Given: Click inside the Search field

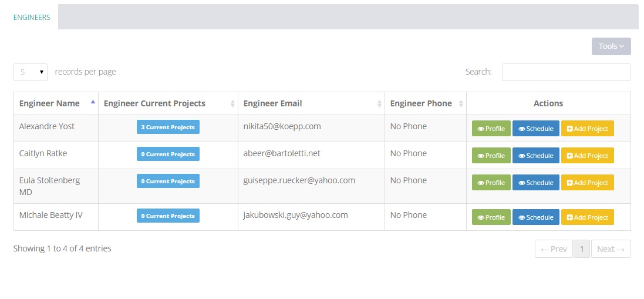Looking at the screenshot, I should [x=566, y=72].
